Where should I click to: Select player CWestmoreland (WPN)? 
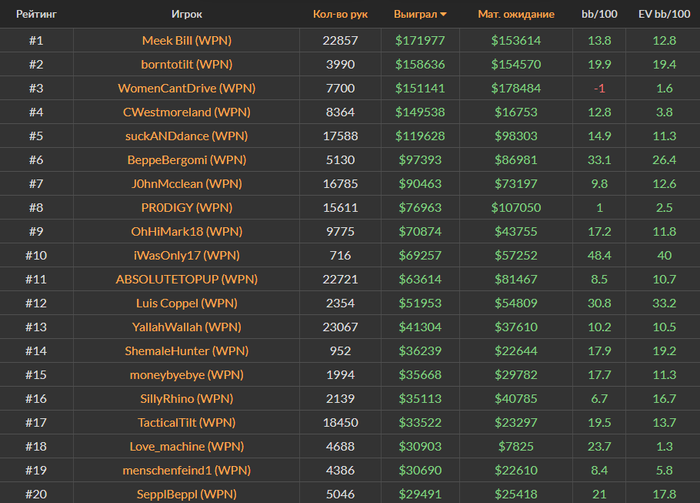point(187,112)
